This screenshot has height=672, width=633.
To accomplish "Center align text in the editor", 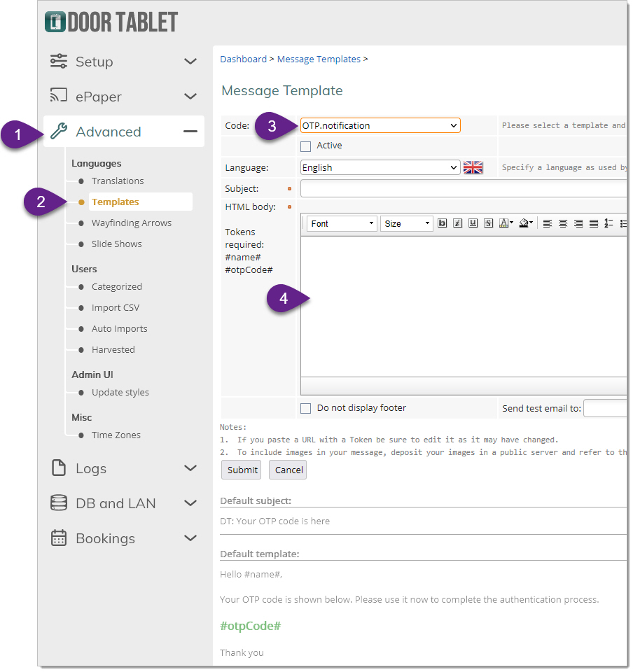I will click(563, 223).
